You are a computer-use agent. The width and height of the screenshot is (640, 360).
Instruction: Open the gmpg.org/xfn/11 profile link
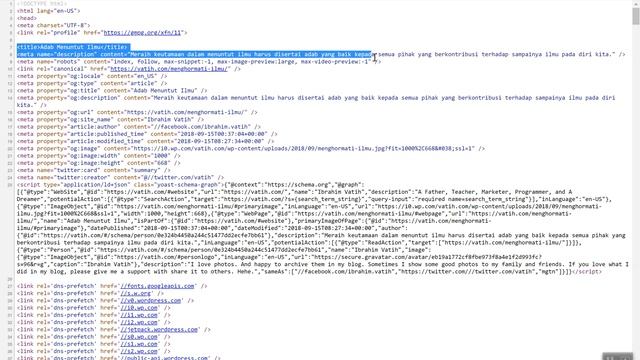click(142, 33)
